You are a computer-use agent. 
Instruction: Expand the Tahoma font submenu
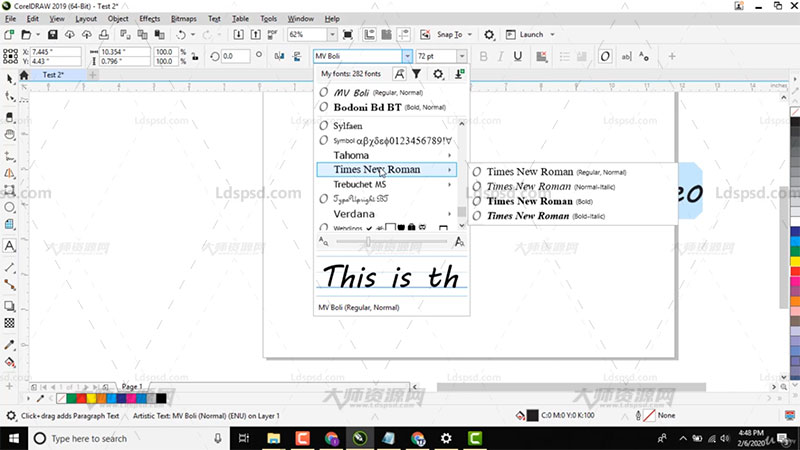tap(449, 155)
